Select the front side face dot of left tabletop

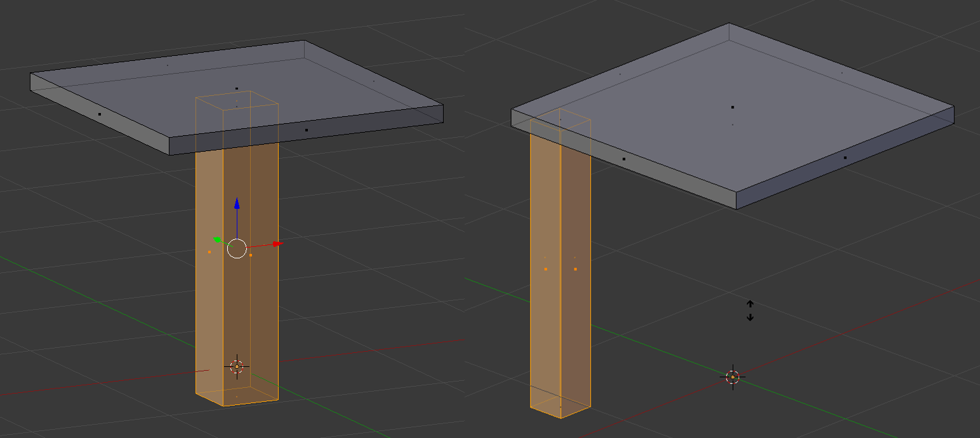pyautogui.click(x=307, y=130)
